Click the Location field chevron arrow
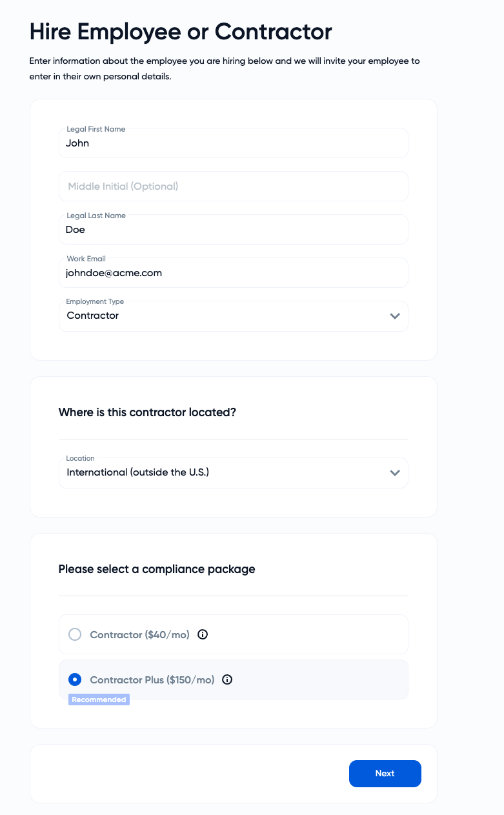The height and width of the screenshot is (815, 504). coord(395,473)
